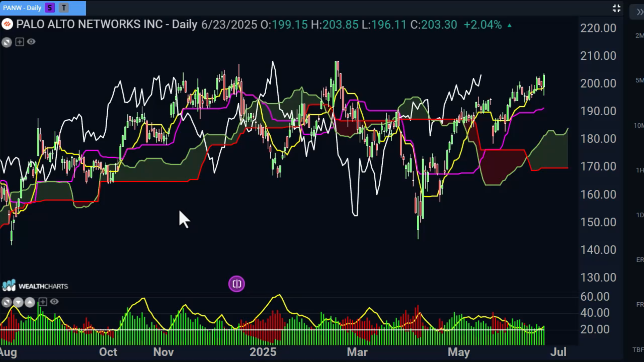Image resolution: width=644 pixels, height=362 pixels.
Task: Click the Oct label on the time axis
Action: (108, 352)
